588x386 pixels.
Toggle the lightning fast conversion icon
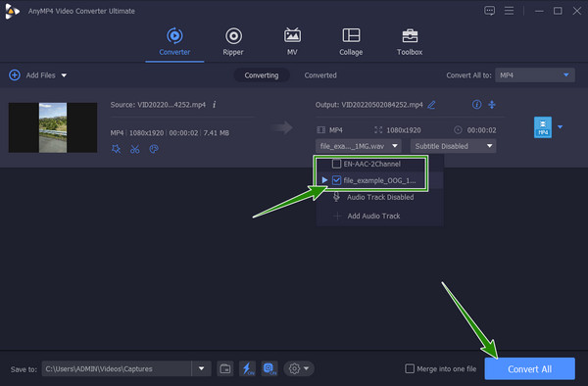click(247, 368)
